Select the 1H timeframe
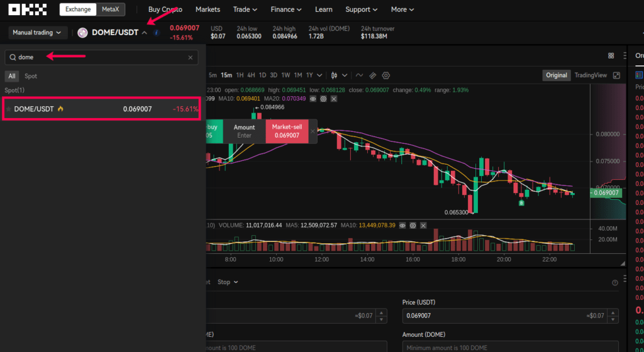This screenshot has width=644, height=352. pyautogui.click(x=240, y=75)
